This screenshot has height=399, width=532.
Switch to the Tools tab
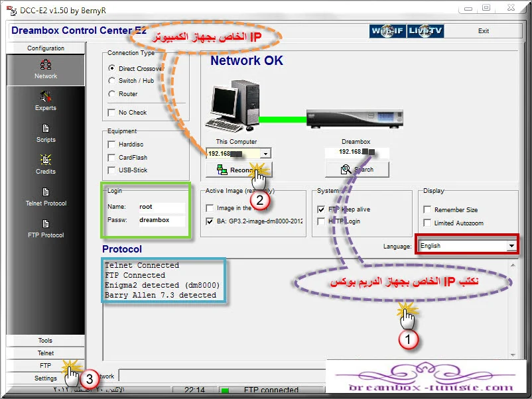tap(45, 341)
